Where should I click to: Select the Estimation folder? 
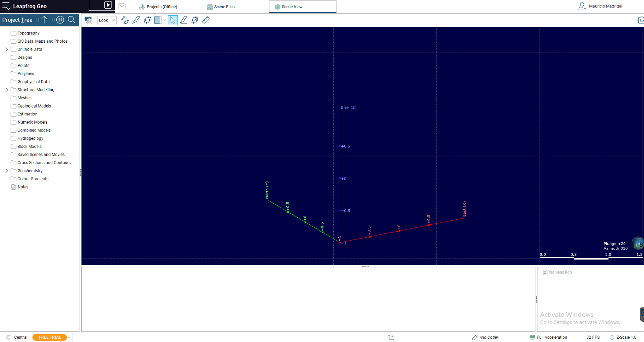pyautogui.click(x=27, y=114)
